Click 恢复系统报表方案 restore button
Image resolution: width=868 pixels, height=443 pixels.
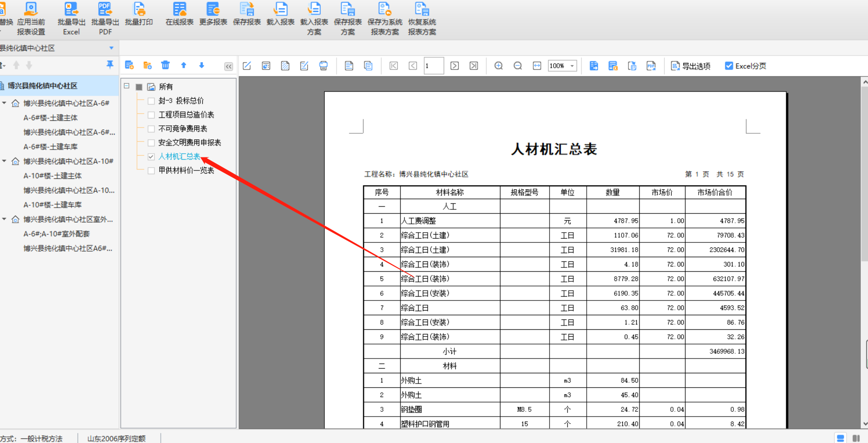422,19
